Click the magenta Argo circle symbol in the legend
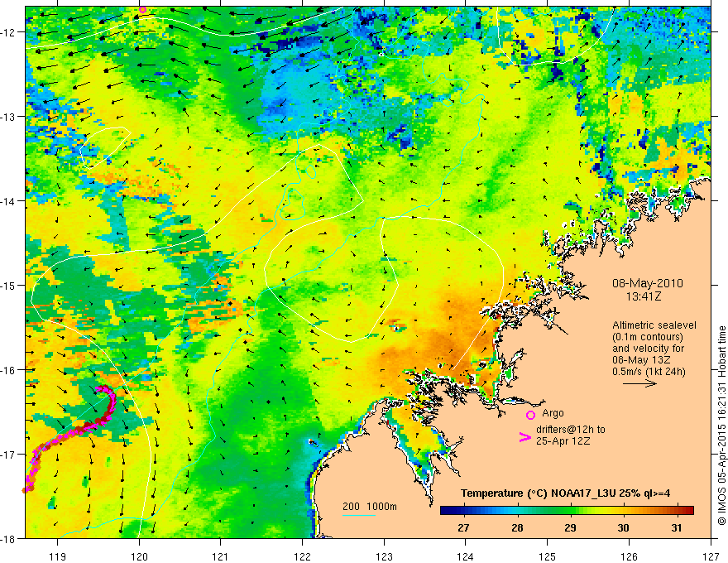 530,415
